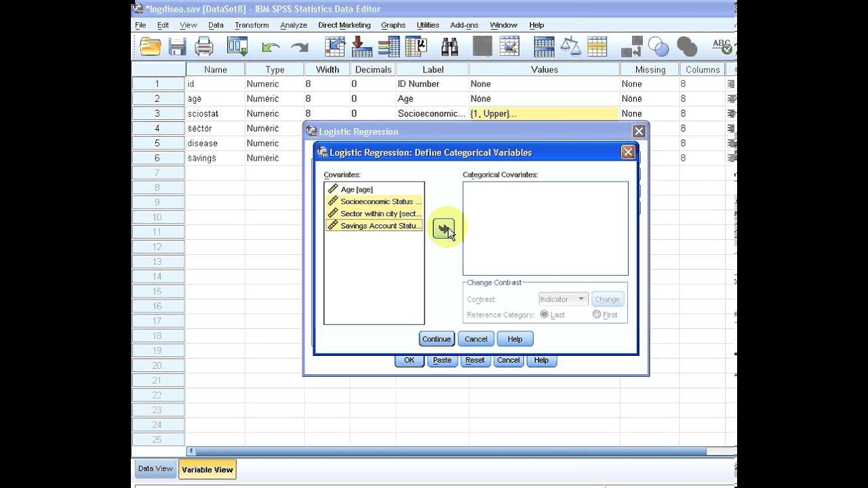Click the Redo arrow icon

tap(299, 47)
